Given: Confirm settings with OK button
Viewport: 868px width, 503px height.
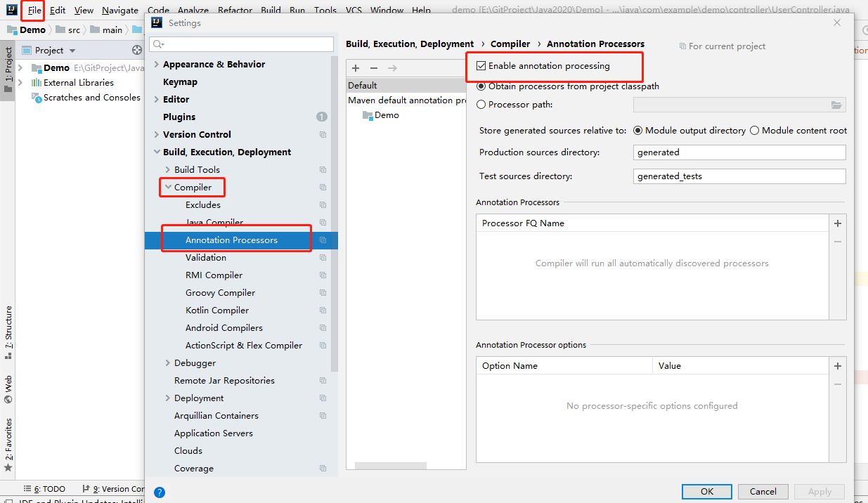Looking at the screenshot, I should coord(707,492).
